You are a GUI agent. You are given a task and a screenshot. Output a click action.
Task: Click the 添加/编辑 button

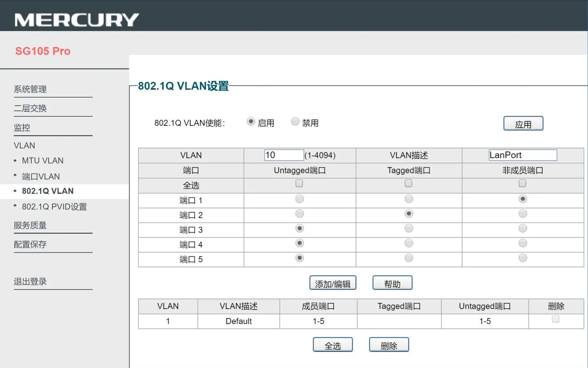(333, 283)
